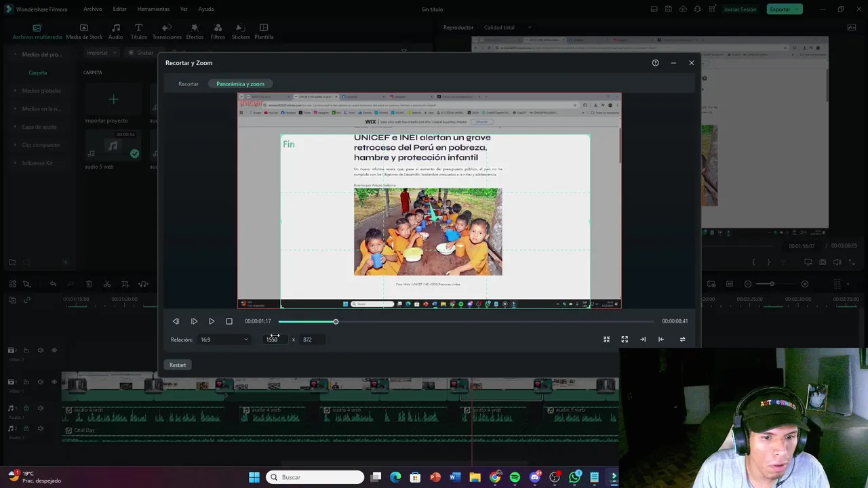Click the expand-to-full-frame icon

tap(625, 340)
